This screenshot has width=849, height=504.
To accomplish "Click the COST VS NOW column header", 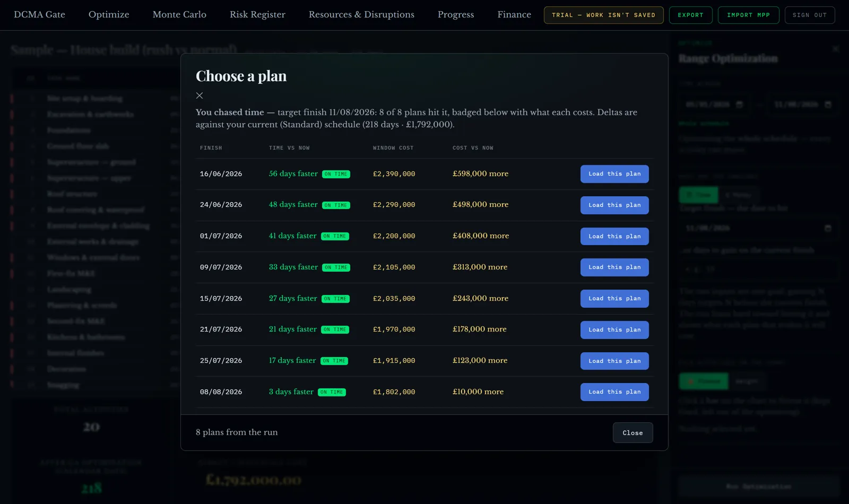I will 473,148.
